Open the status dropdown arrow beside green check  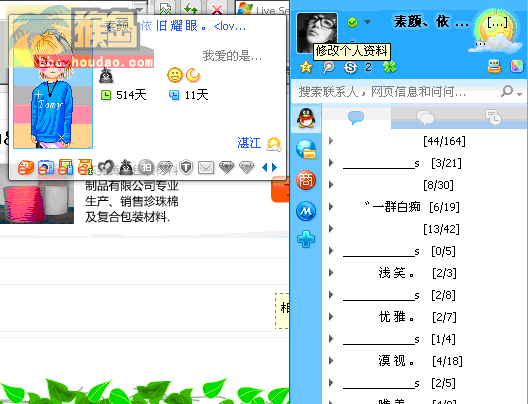click(367, 22)
